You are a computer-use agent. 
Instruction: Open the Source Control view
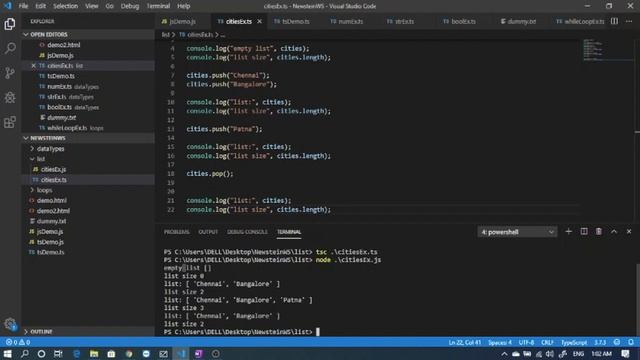tap(10, 73)
